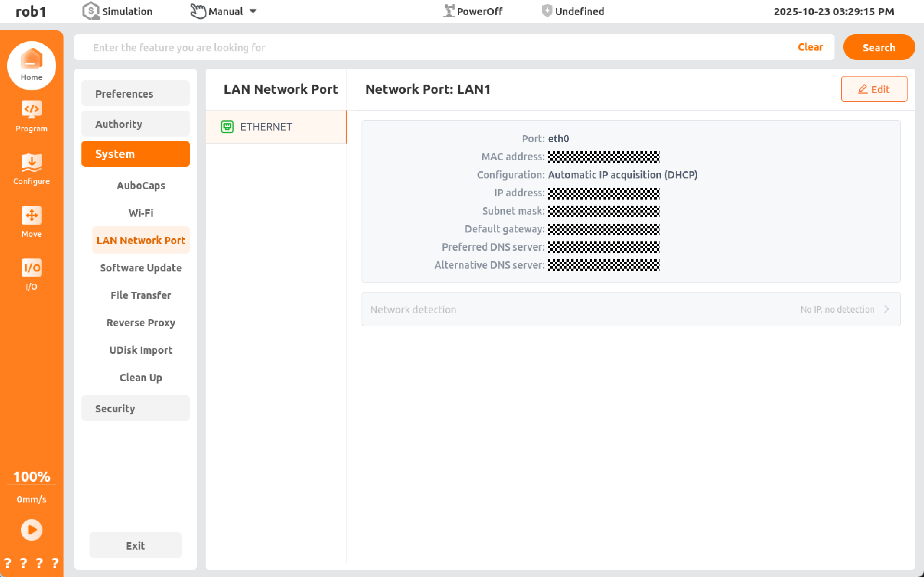Click the Edit button for LAN1
This screenshot has height=577, width=924.
point(874,89)
